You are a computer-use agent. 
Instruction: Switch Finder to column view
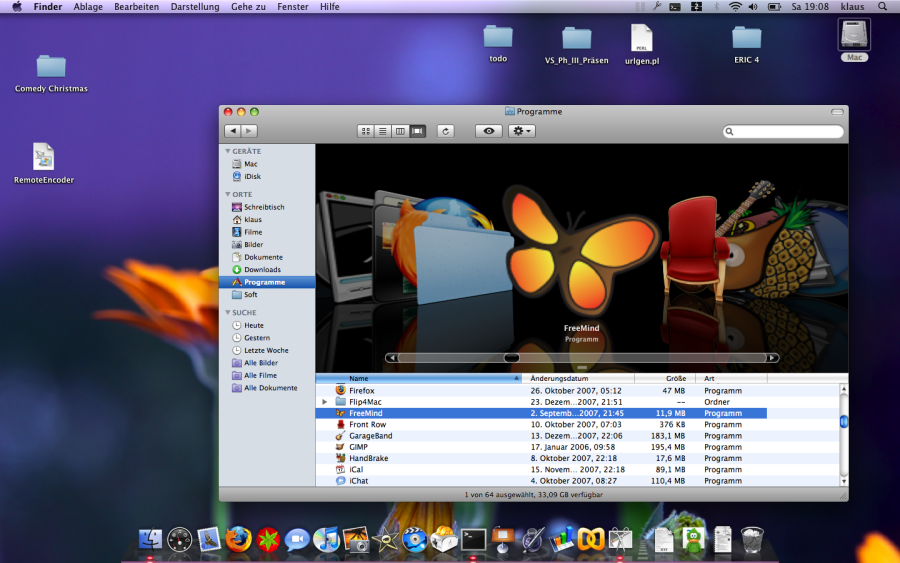coord(400,131)
